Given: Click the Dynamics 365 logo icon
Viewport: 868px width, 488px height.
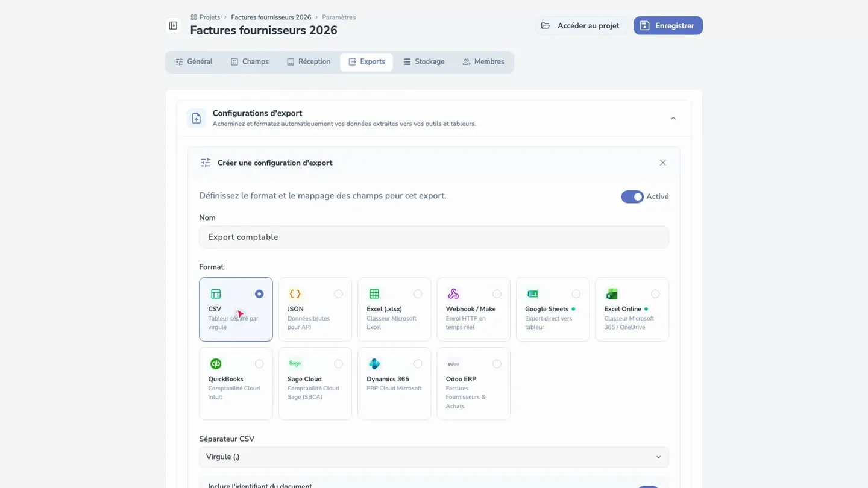Looking at the screenshot, I should (x=374, y=364).
